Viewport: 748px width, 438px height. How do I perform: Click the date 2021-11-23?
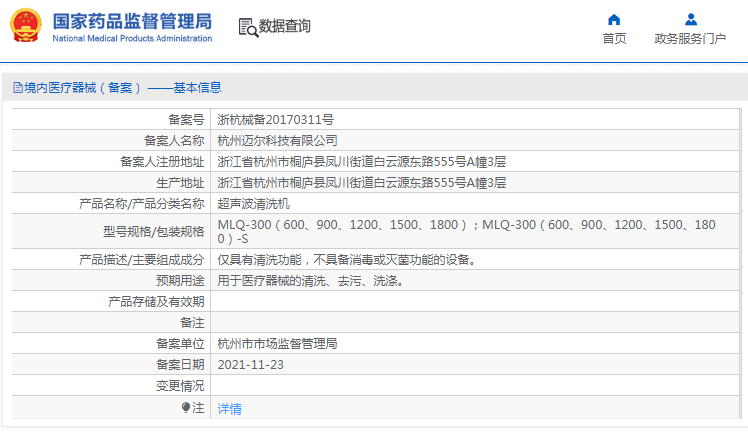pos(250,365)
